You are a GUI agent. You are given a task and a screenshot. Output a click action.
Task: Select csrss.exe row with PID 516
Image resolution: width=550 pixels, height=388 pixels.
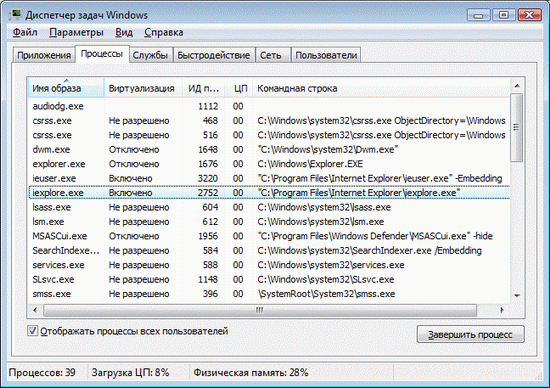pyautogui.click(x=269, y=135)
